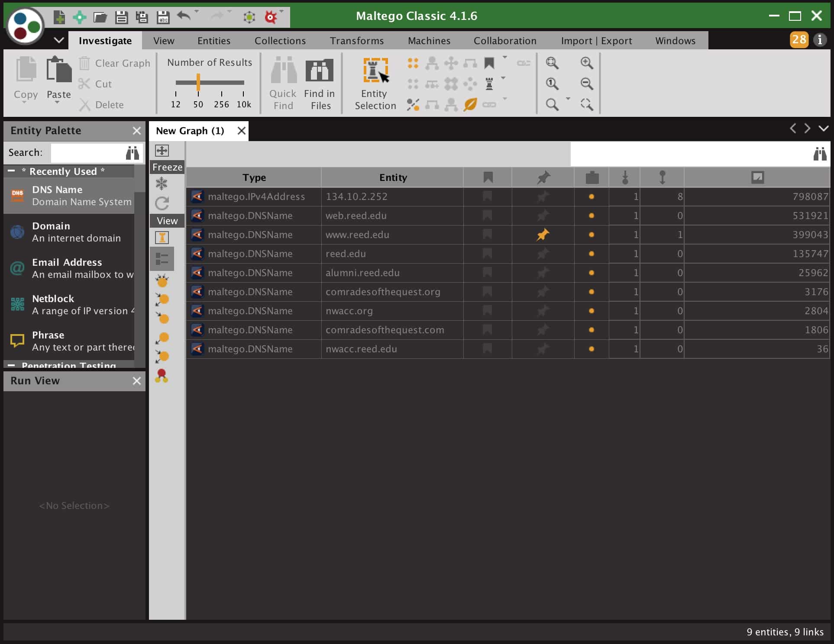This screenshot has width=834, height=644.
Task: Open dropdown beside ribbon bookmark icon
Action: click(x=504, y=57)
